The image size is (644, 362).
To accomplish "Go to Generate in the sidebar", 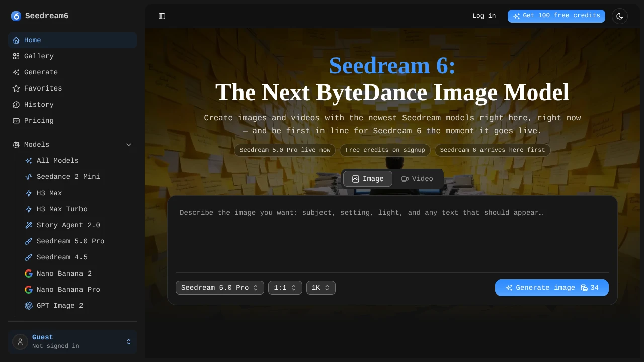I will click(72, 72).
